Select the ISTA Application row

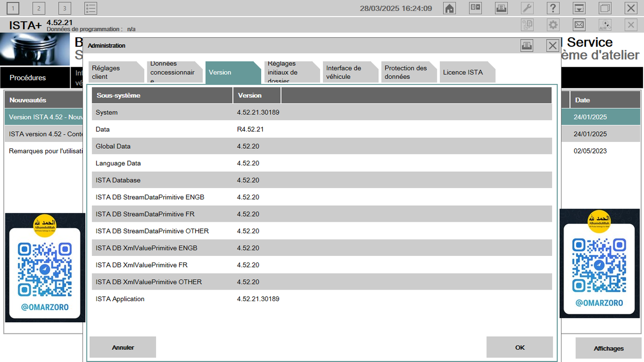pyautogui.click(x=322, y=299)
